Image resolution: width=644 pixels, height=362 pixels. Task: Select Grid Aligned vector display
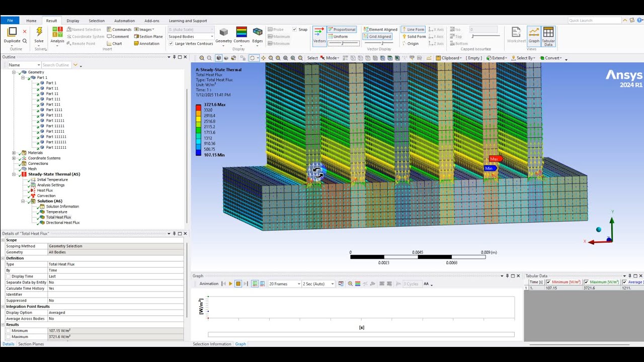(x=377, y=37)
